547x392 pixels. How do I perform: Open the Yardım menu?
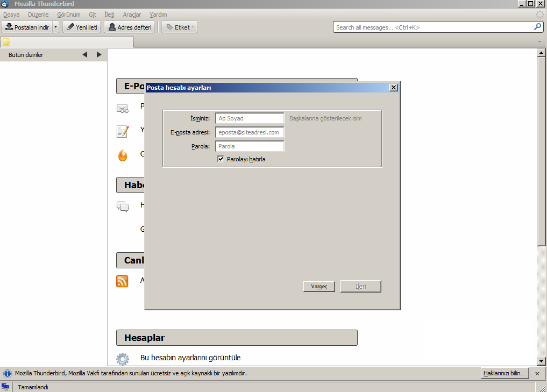click(158, 15)
